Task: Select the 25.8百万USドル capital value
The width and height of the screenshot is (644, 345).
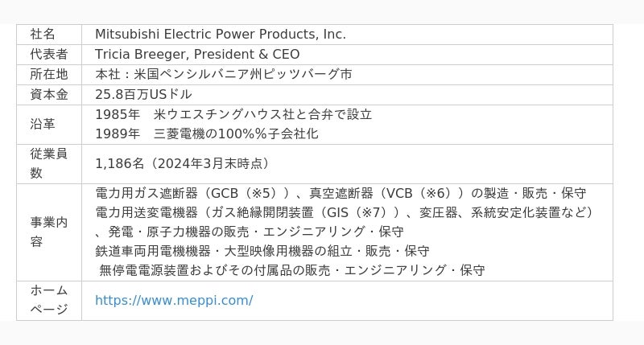Action: coord(143,95)
